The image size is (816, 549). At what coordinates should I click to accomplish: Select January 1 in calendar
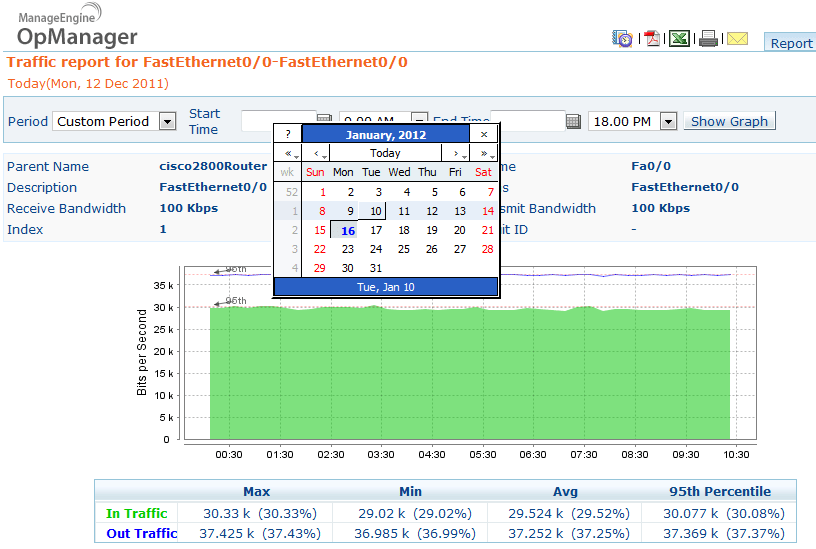tap(316, 192)
